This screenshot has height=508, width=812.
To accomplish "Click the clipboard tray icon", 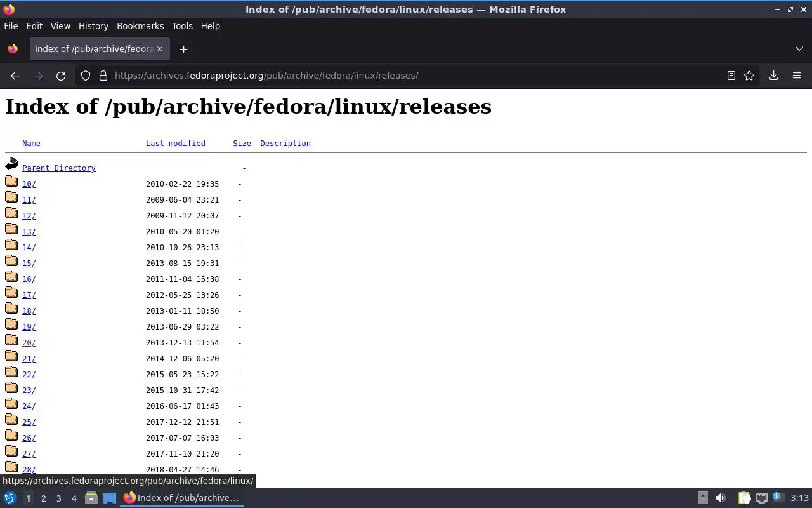I will pos(744,498).
